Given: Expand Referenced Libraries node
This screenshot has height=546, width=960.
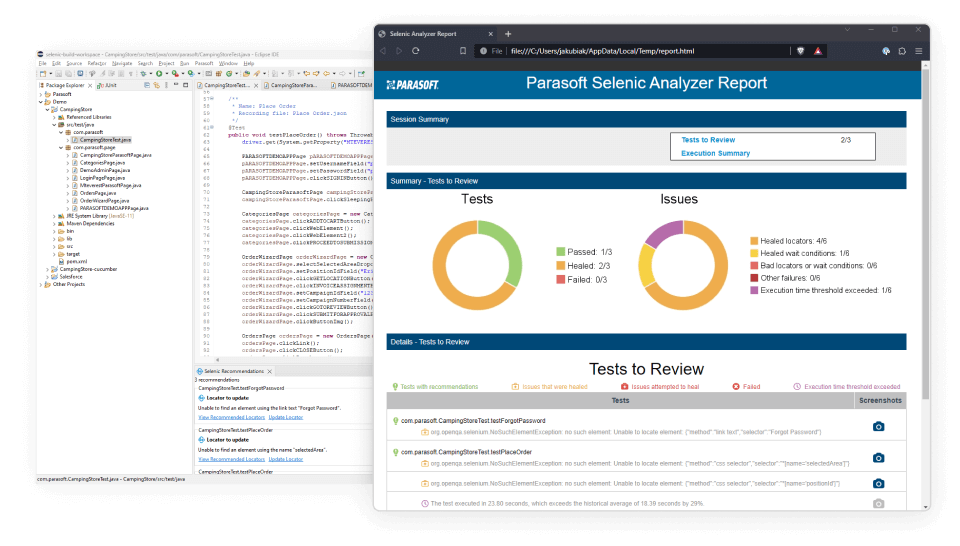Looking at the screenshot, I should click(54, 117).
